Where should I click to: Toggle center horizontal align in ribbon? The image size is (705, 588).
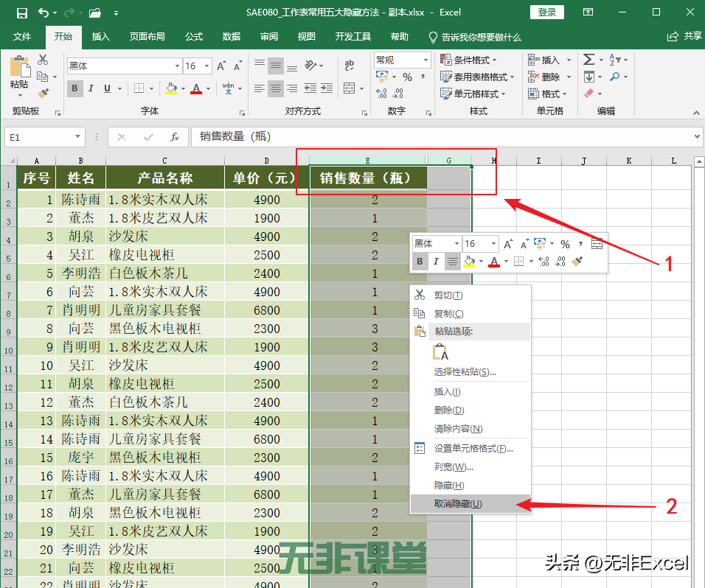click(x=276, y=88)
